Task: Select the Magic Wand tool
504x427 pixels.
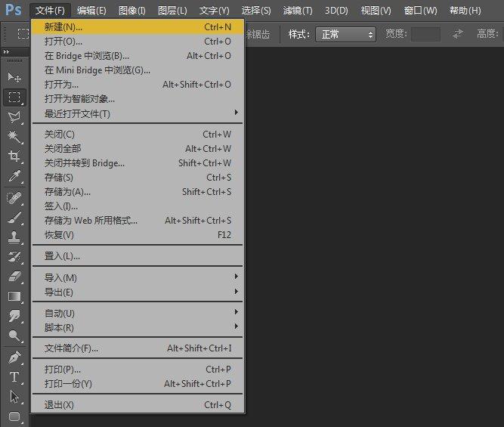Action: coord(14,137)
